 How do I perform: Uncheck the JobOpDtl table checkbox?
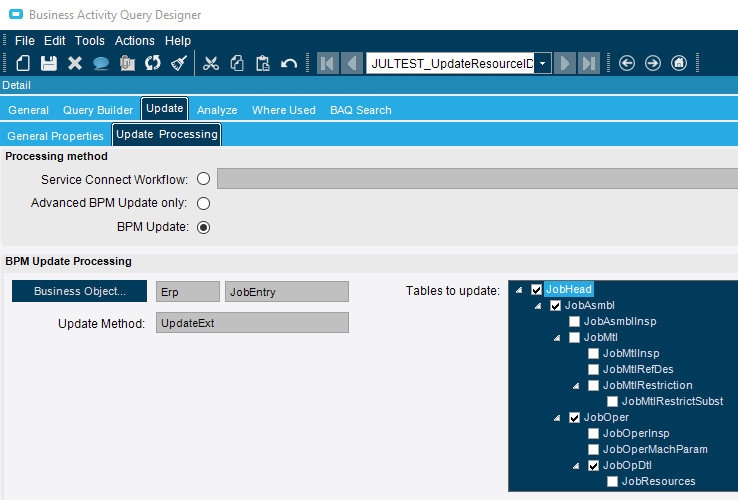coord(594,466)
